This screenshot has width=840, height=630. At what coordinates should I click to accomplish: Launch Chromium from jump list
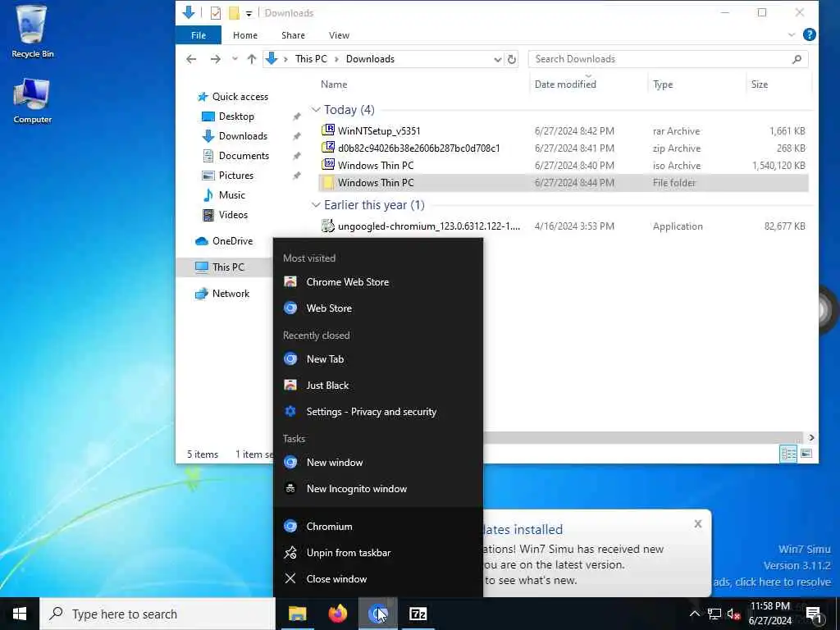pos(377,526)
